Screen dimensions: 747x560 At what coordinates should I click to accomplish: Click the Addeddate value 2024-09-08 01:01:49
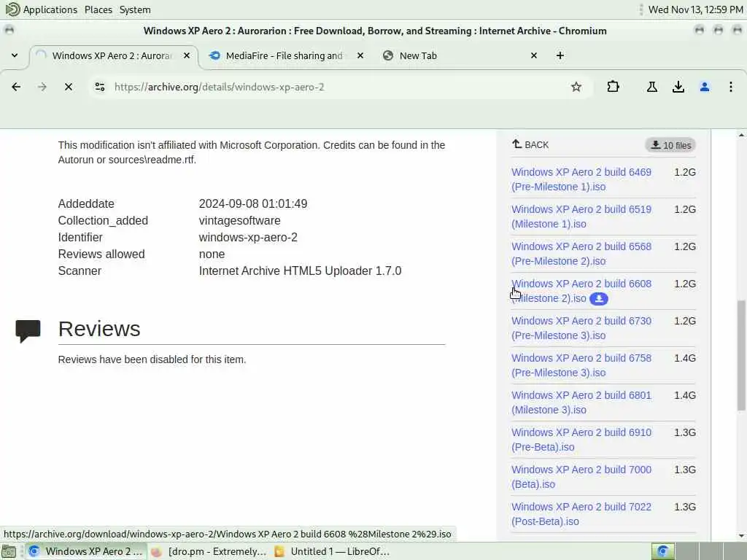[253, 204]
